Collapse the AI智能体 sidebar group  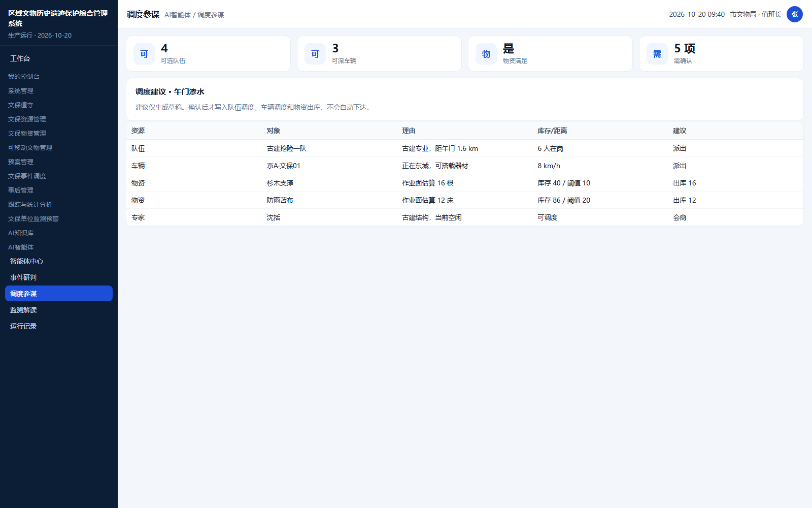click(21, 247)
